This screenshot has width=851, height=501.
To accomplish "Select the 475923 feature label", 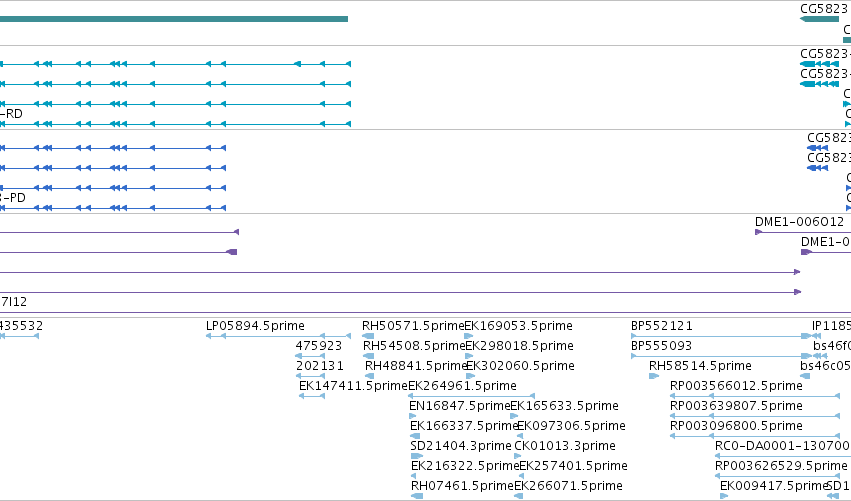I will (319, 346).
